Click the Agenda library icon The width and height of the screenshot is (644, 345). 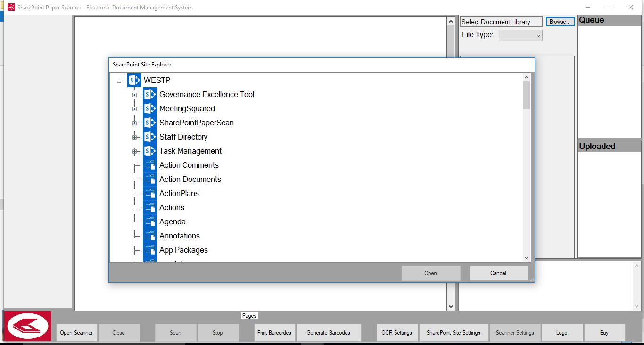(150, 222)
